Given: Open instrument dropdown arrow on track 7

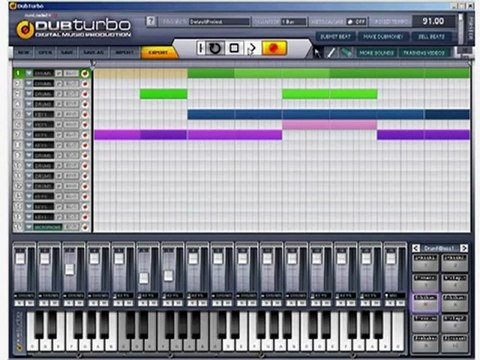Looking at the screenshot, I should tap(29, 135).
